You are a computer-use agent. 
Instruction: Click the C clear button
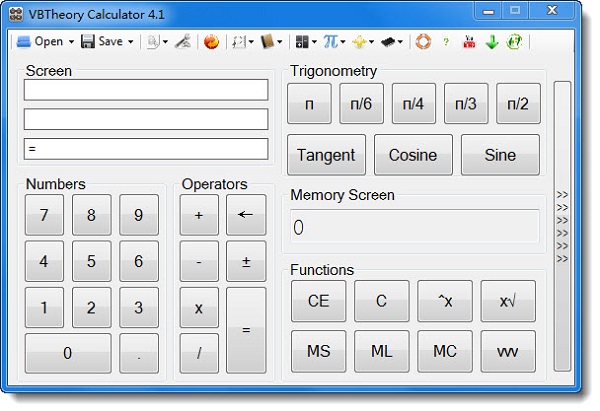coord(382,301)
